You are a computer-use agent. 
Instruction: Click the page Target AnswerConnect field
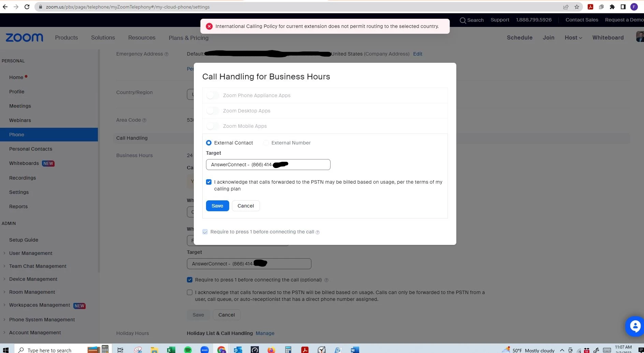pos(249,264)
